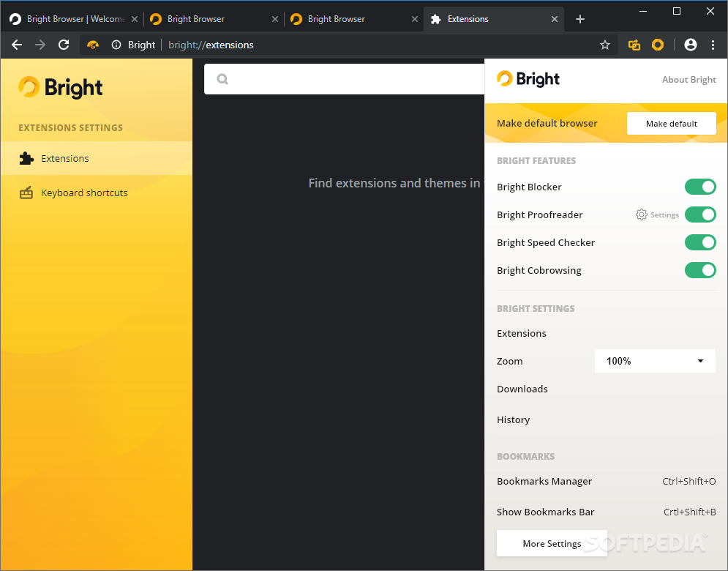Click the Proofreader Settings label
The image size is (728, 571).
pos(664,214)
